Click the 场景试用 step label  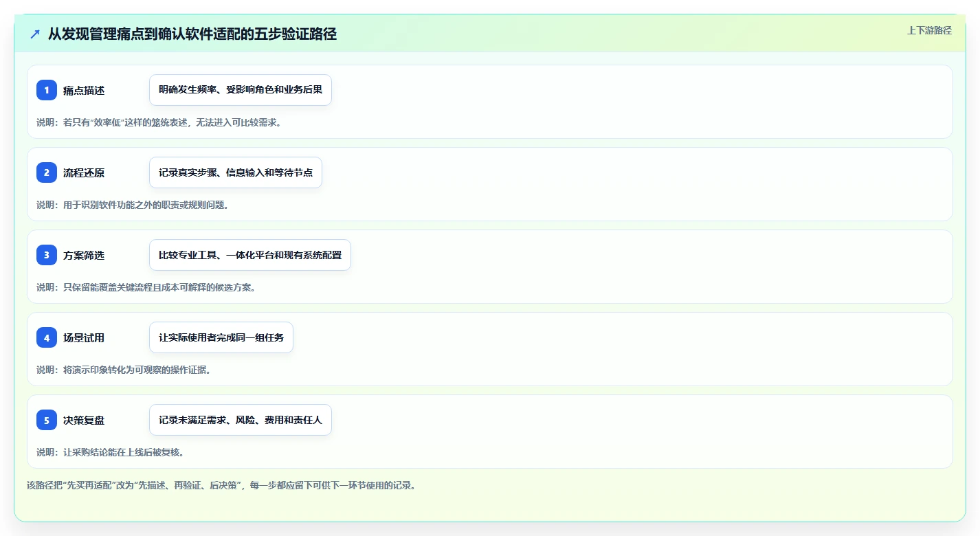tap(84, 337)
